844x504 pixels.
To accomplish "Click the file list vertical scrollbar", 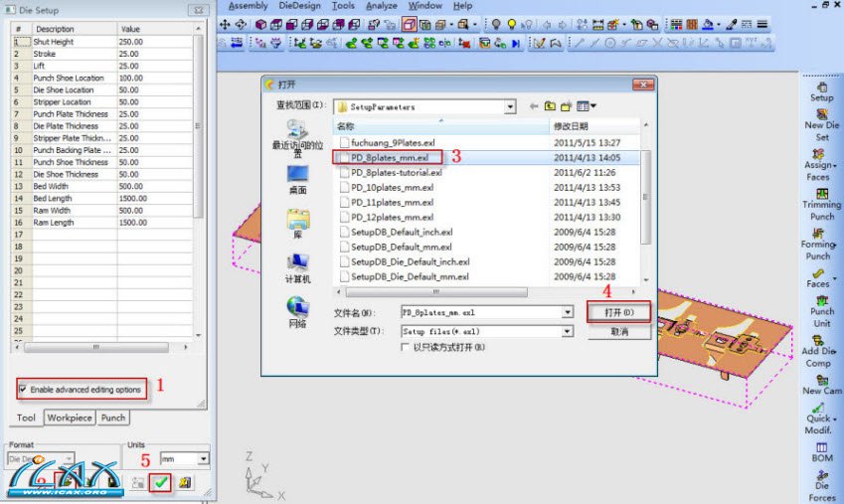I will (x=646, y=197).
